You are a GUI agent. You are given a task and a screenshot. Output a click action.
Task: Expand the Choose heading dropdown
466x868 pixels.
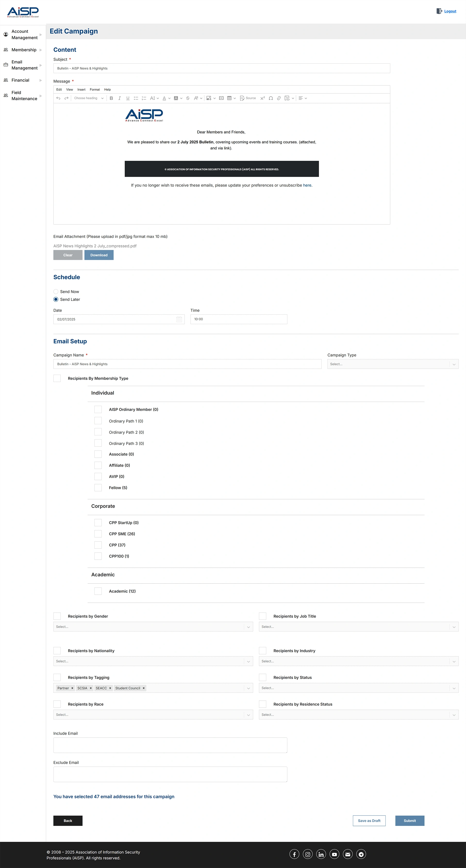pyautogui.click(x=89, y=98)
